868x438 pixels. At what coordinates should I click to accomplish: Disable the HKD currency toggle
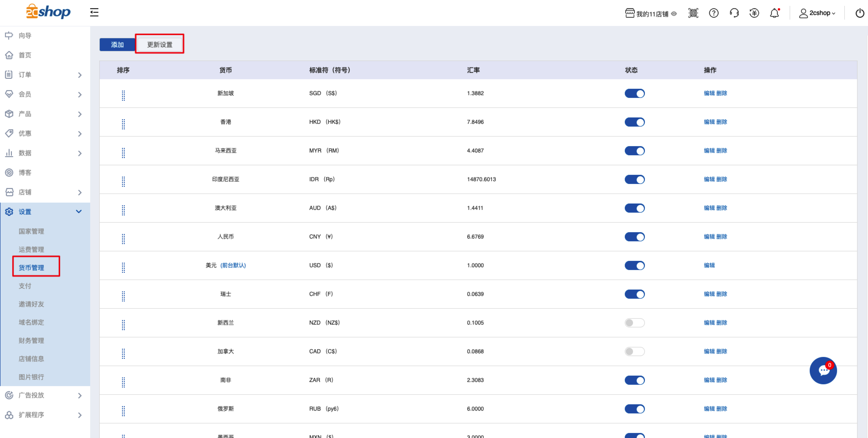pos(634,122)
